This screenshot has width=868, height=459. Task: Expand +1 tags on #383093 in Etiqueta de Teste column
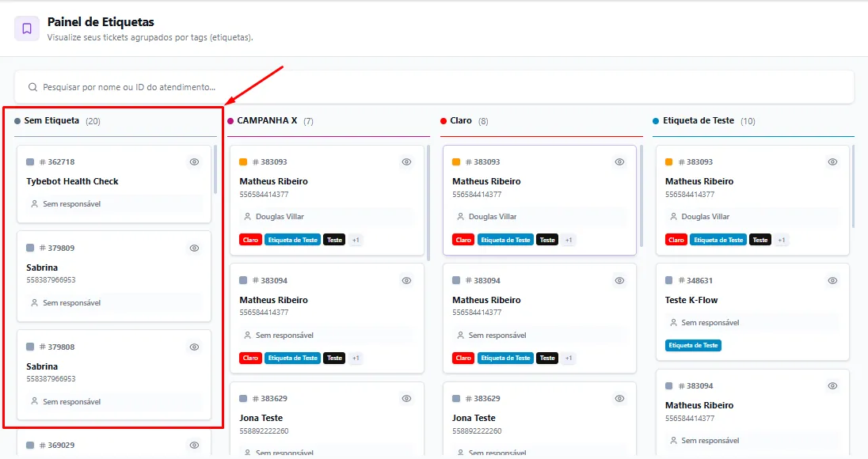point(781,240)
